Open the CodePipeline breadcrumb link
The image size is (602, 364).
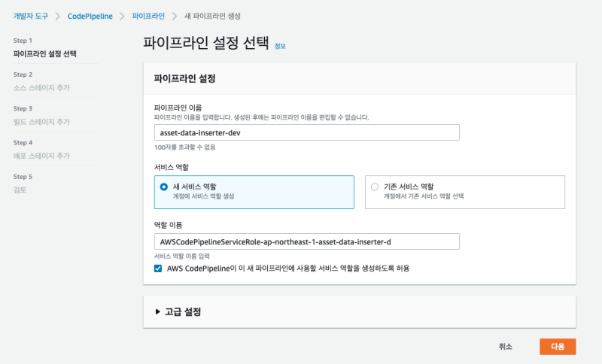90,16
